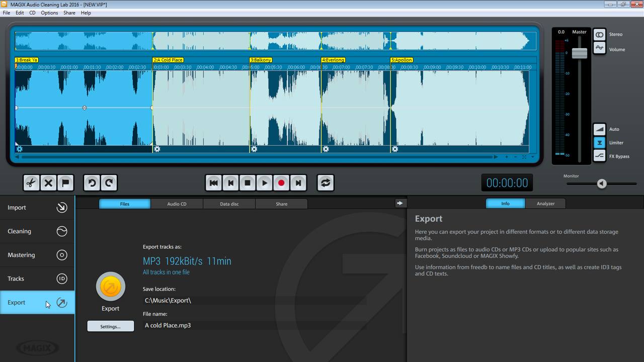Open effect settings gear for Everlong track
The width and height of the screenshot is (644, 362).
(x=326, y=149)
